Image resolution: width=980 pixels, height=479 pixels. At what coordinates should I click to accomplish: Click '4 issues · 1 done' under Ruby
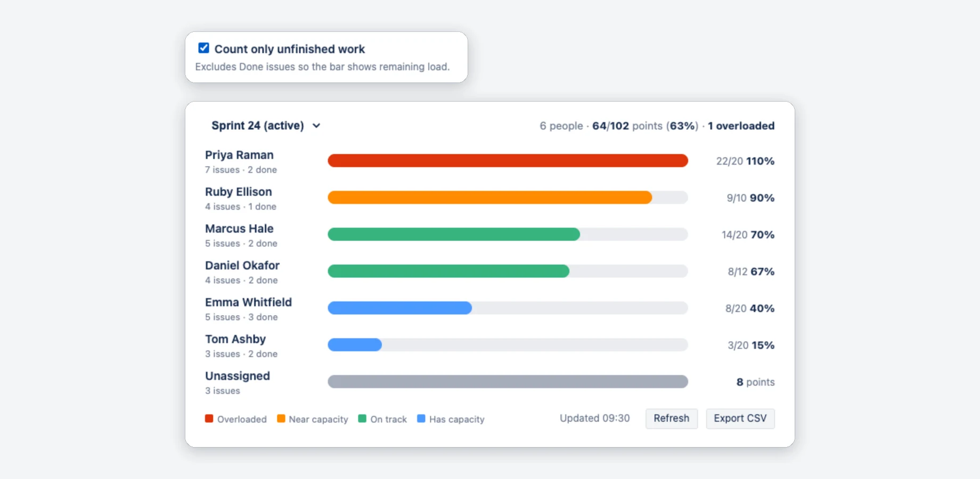(241, 207)
